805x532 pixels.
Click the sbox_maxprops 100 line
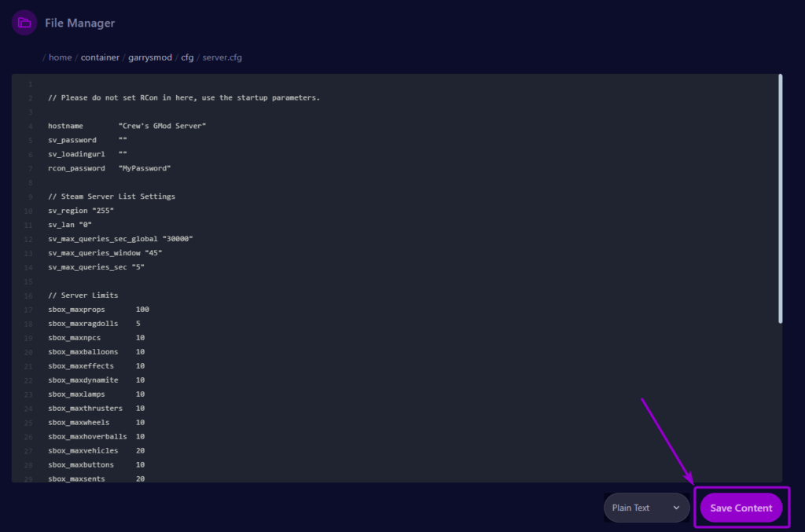[x=98, y=310]
